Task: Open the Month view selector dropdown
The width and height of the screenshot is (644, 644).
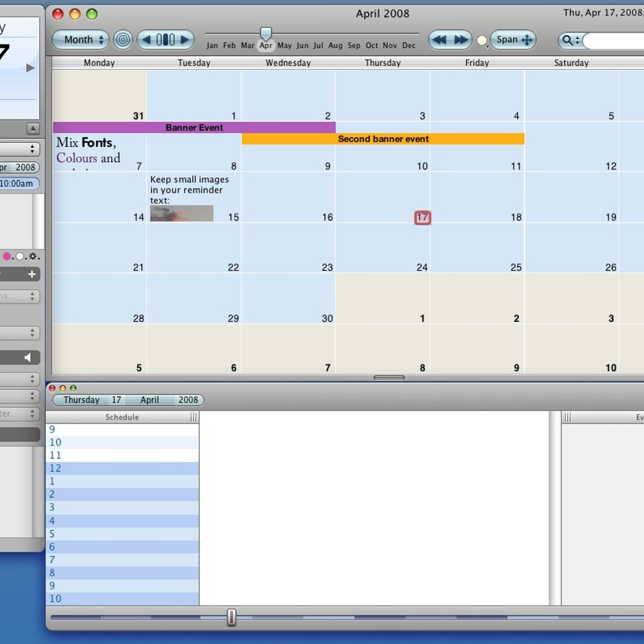Action: point(79,40)
